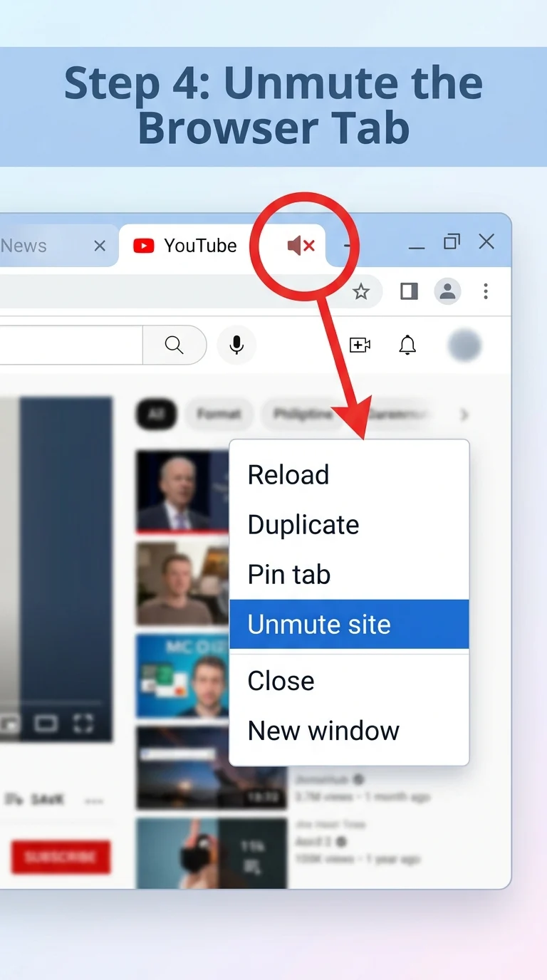
Task: Select Pin tab in context menu
Action: 349,575
